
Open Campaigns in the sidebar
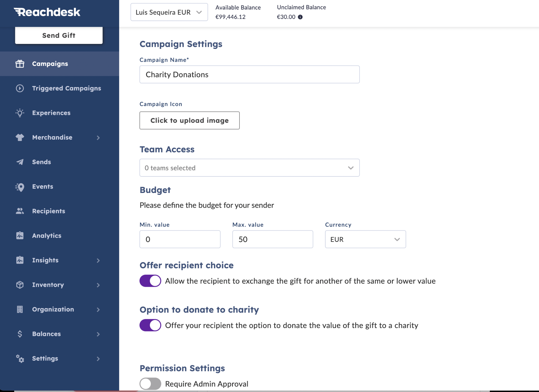tap(59, 64)
